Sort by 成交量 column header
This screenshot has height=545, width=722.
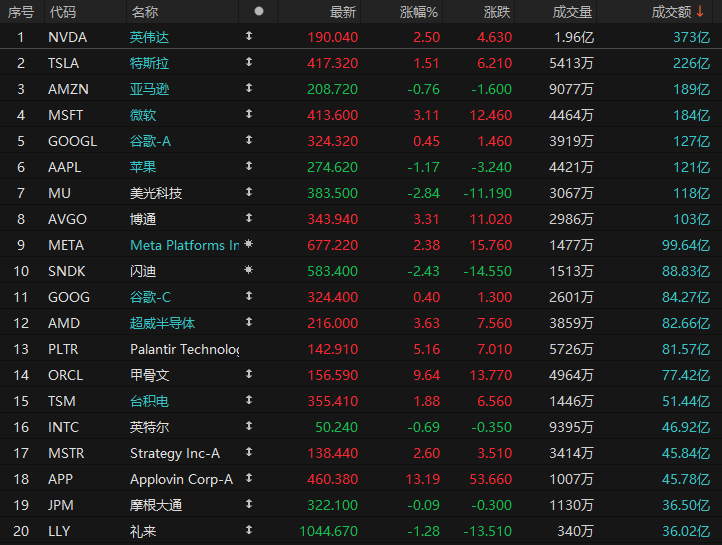click(x=572, y=12)
